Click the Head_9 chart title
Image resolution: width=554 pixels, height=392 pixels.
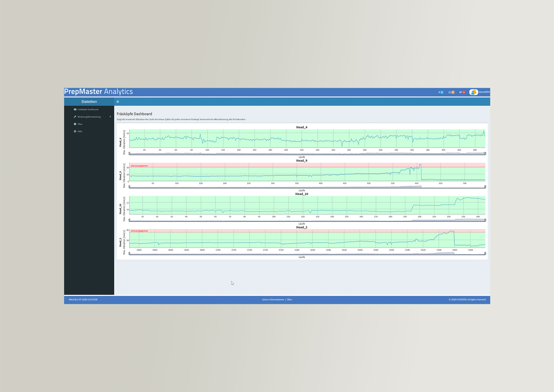tap(301, 161)
